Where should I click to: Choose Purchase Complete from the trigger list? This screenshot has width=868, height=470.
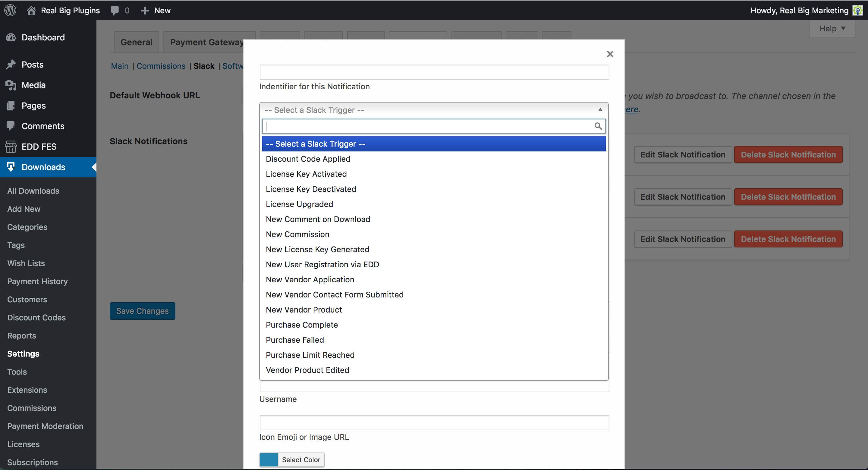302,325
